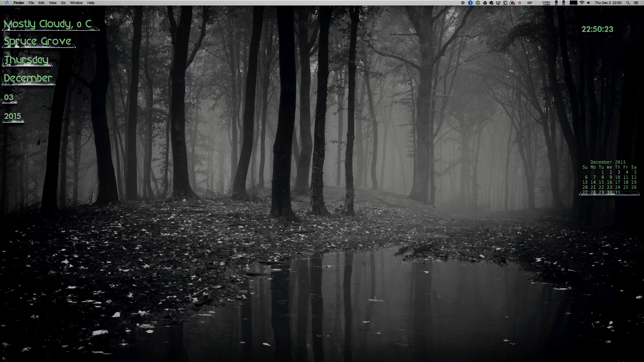This screenshot has width=644, height=362.
Task: Click the Bluetooth status icon
Action: [519, 3]
